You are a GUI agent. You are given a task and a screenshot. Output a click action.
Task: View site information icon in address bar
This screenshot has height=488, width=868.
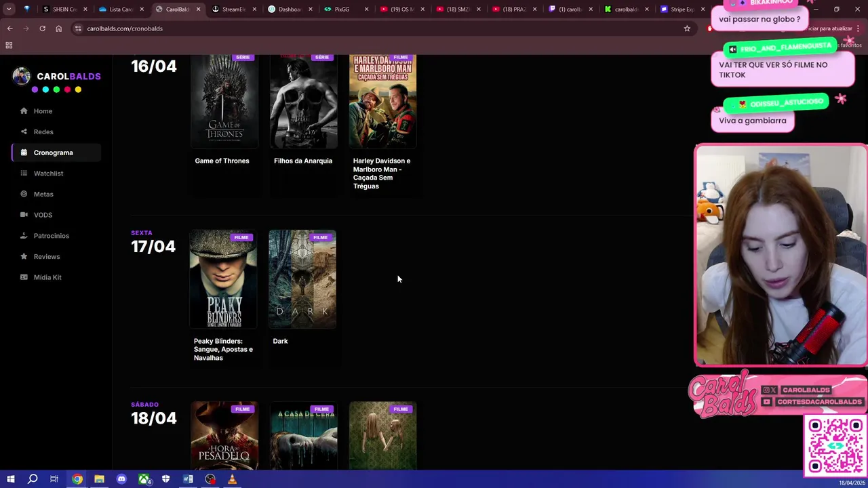(78, 28)
